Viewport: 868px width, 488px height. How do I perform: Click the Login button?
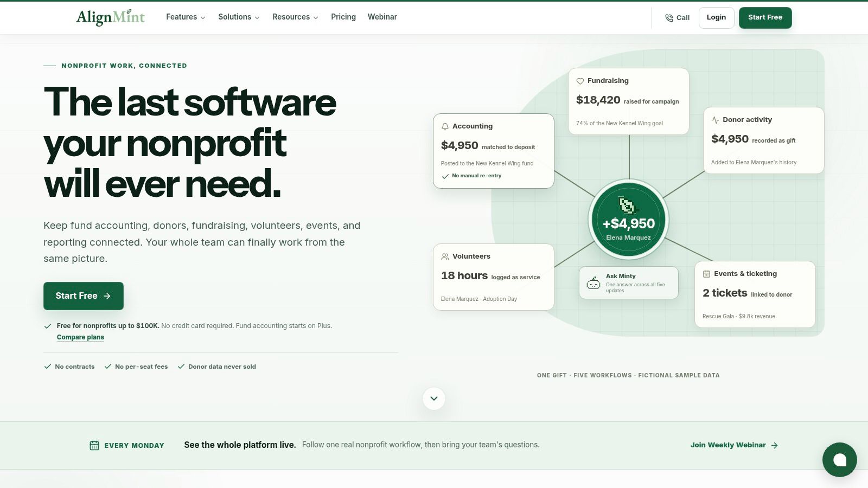tap(716, 17)
